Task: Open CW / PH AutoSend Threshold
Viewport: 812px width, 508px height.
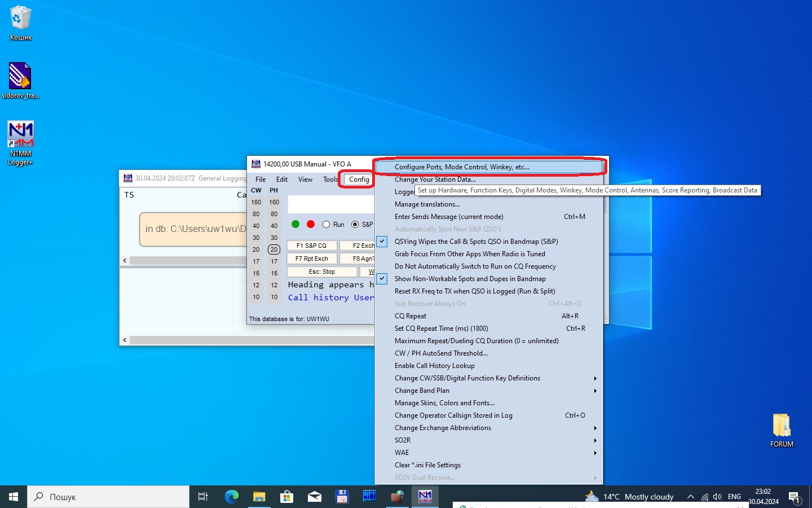Action: (489, 353)
